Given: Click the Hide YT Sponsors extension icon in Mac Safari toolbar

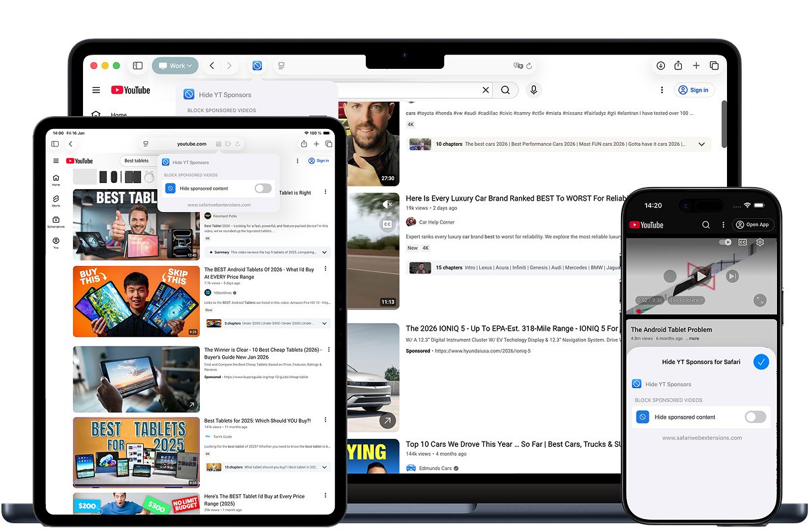Looking at the screenshot, I should coord(257,65).
